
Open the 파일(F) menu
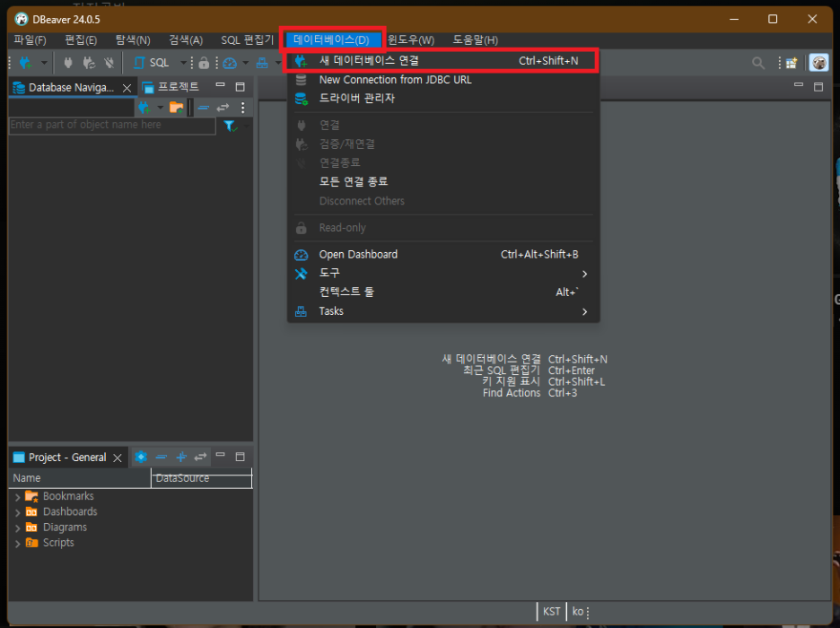(30, 40)
